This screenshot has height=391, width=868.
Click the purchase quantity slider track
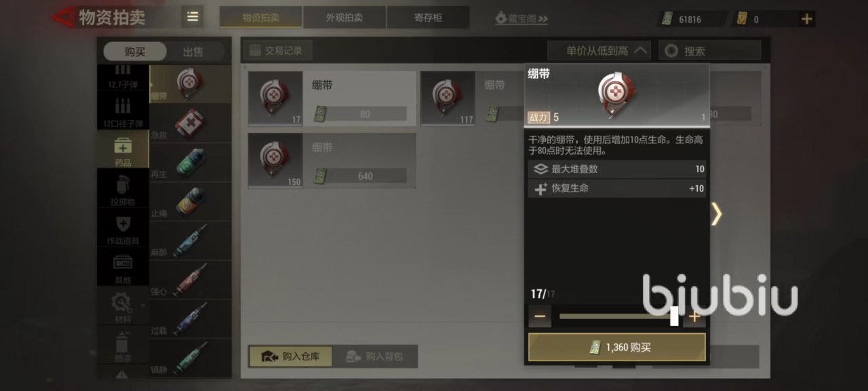616,316
